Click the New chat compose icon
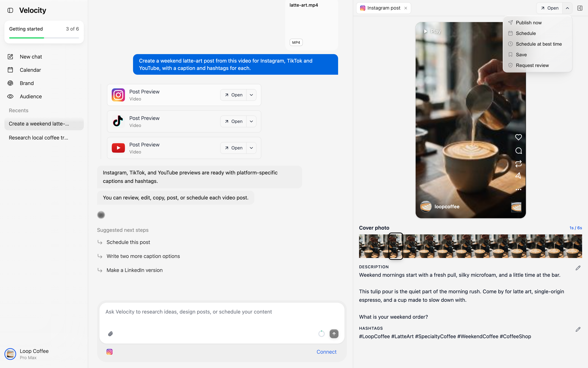 coord(10,57)
